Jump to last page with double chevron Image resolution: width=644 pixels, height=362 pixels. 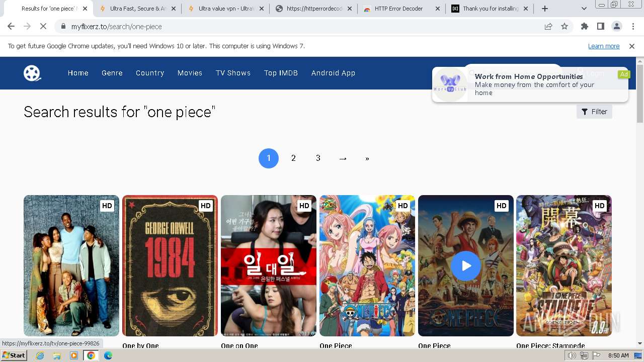click(x=367, y=158)
